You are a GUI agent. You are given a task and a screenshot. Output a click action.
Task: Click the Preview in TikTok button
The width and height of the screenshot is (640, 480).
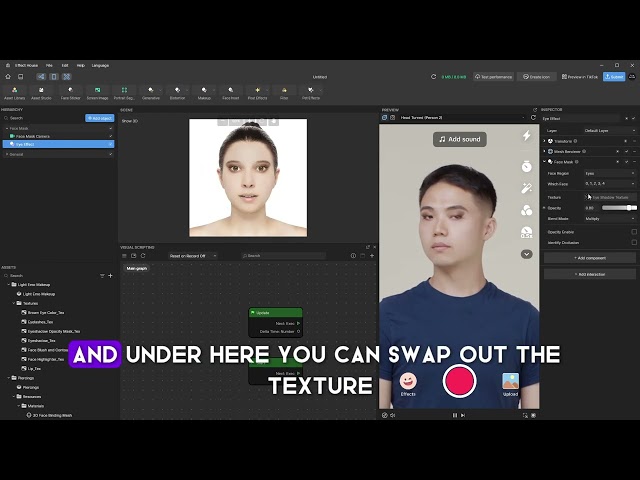point(579,77)
